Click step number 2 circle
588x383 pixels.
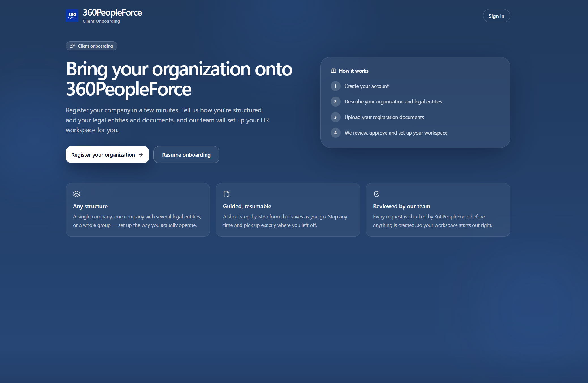click(335, 102)
